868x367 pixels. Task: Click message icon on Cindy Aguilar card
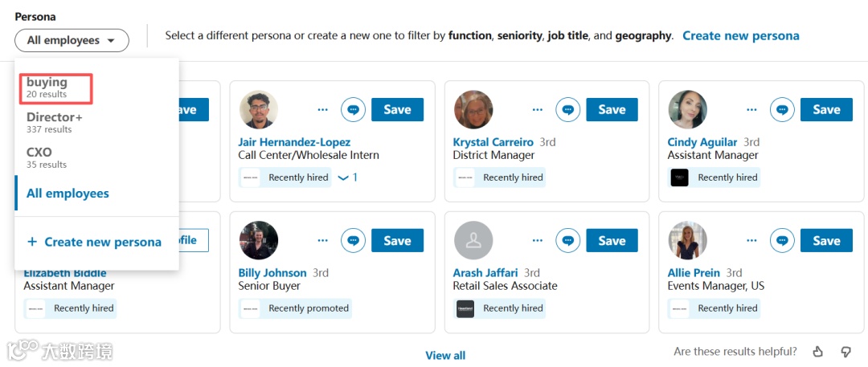[x=783, y=110]
